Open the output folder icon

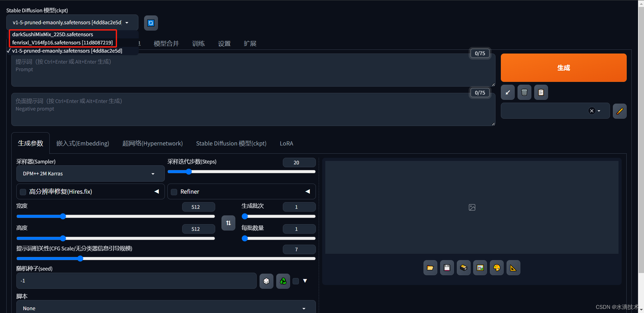[430, 268]
